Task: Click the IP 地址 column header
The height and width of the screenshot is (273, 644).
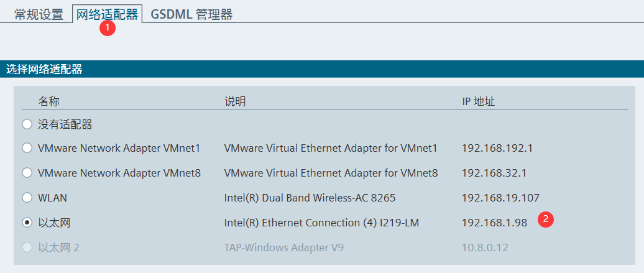Action: 479,101
